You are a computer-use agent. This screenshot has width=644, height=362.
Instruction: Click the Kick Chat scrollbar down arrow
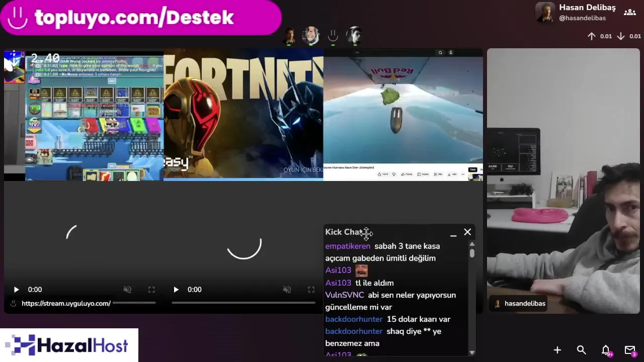pos(472,352)
